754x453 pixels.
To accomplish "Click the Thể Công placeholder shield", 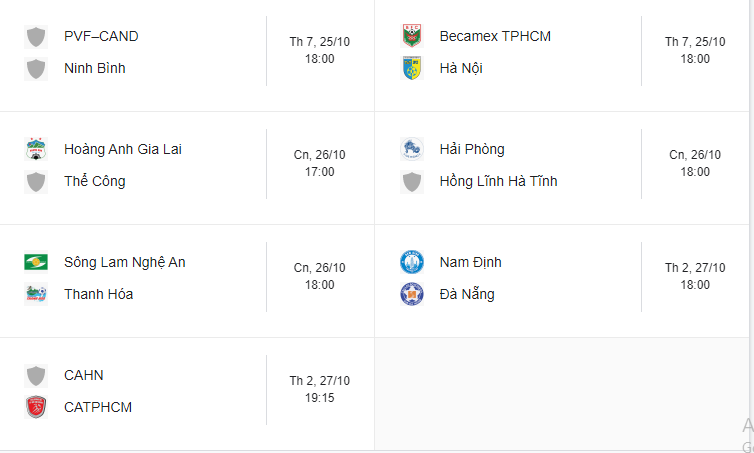I will (37, 182).
